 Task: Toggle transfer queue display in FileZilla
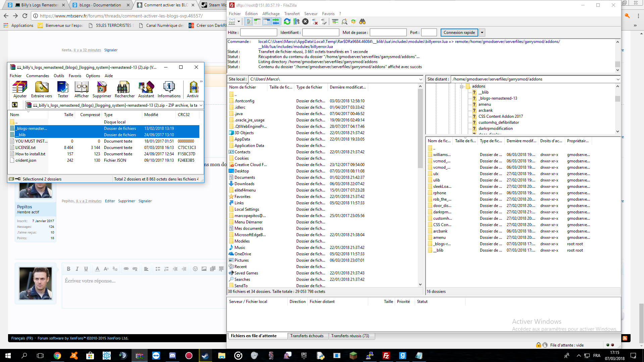tap(276, 21)
